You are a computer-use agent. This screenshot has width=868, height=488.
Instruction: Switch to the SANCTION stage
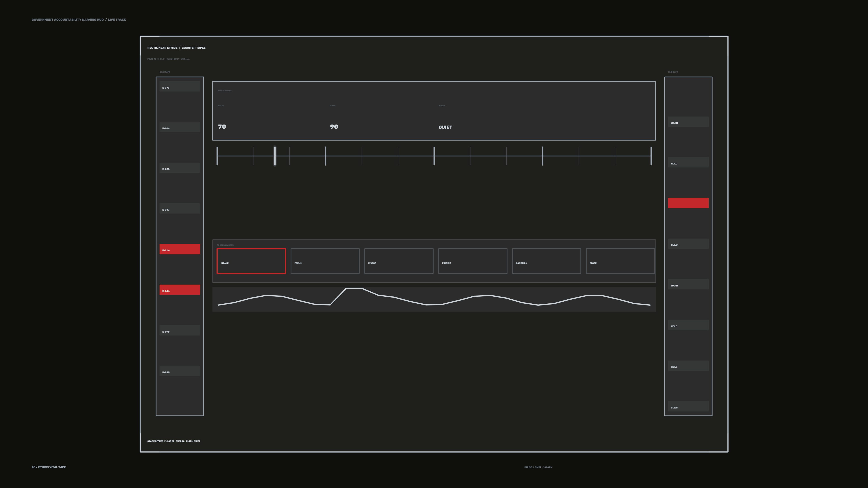point(546,261)
